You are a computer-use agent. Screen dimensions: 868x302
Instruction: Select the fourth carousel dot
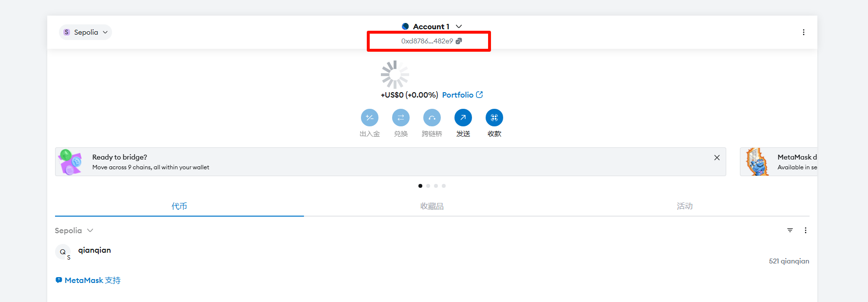[x=444, y=186]
